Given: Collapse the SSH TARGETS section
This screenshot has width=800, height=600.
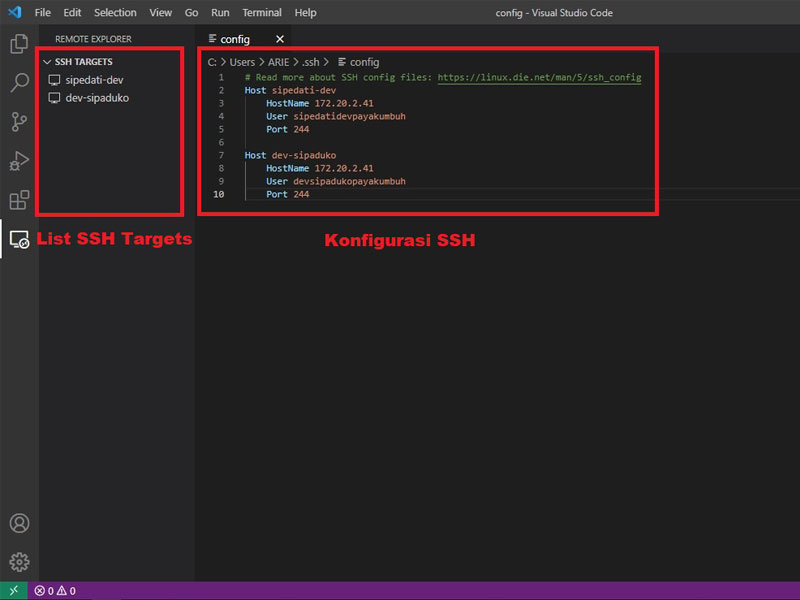Looking at the screenshot, I should (47, 62).
